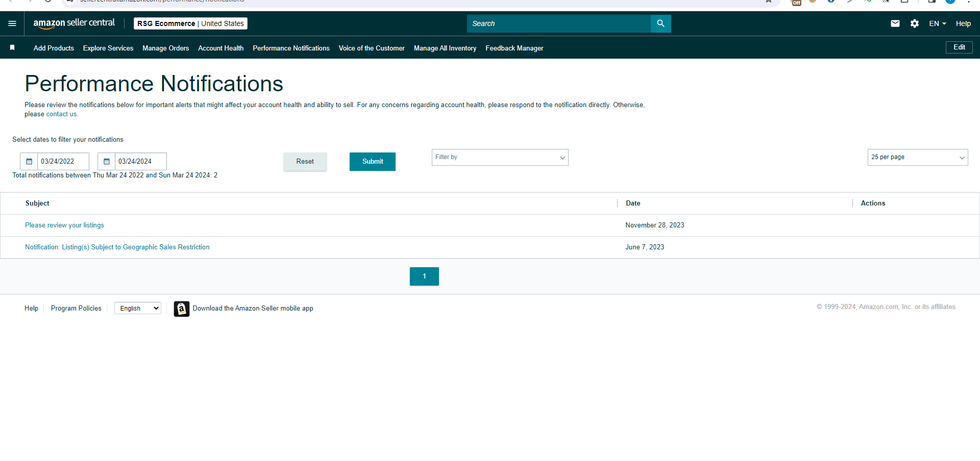This screenshot has height=461, width=980.
Task: Open the Filter by dropdown
Action: point(500,157)
